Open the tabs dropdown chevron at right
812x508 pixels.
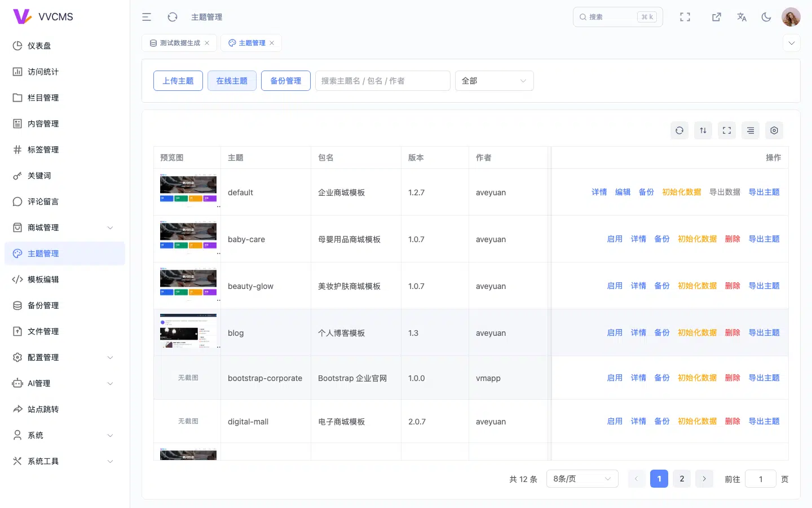(x=792, y=43)
